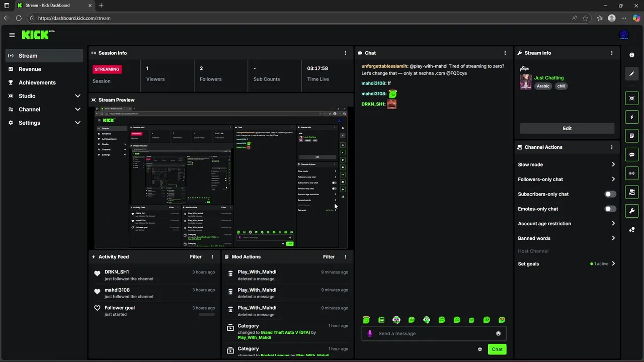Toggle the broadcast session info icon in sidebar

[632, 173]
